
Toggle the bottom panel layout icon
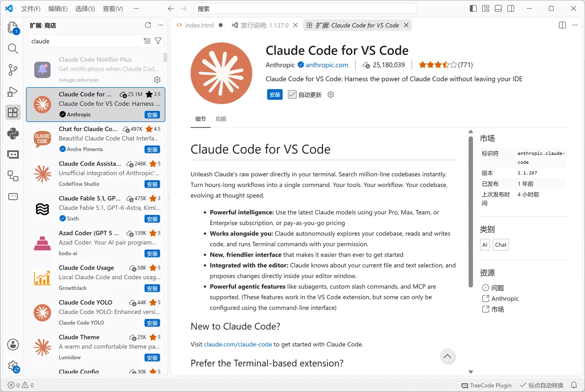498,8
